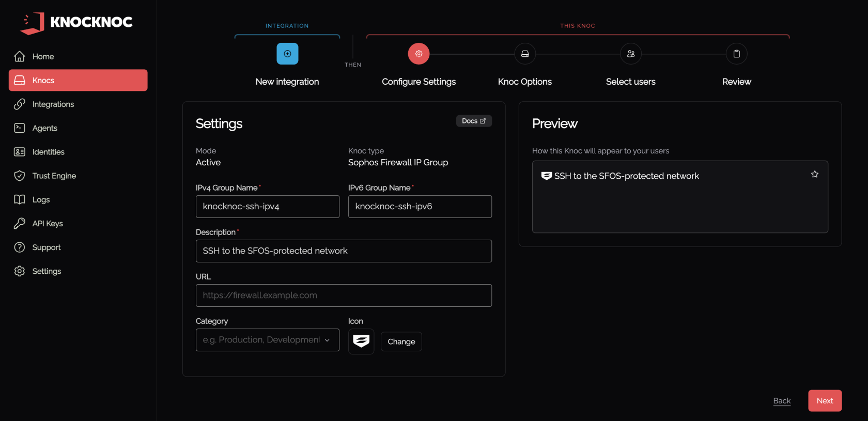Click the KnocKnoc logo
868x421 pixels.
coord(76,23)
